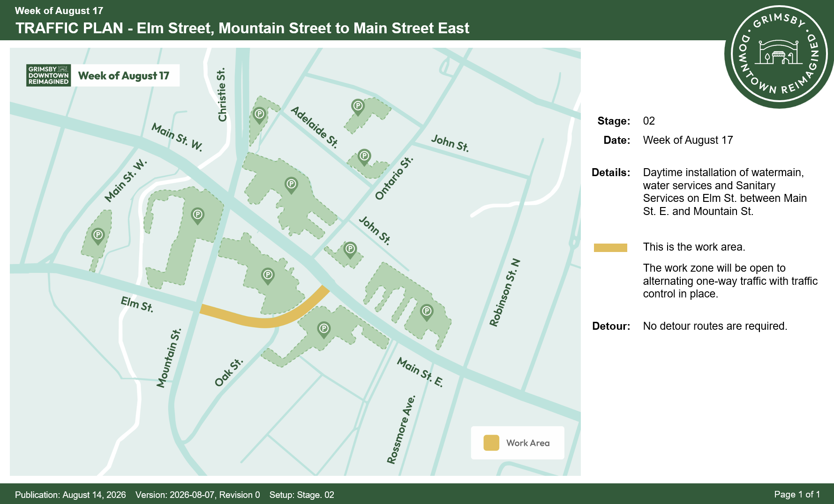Click the westernmost parking pin near Main St. W.
The height and width of the screenshot is (504, 834).
98,236
